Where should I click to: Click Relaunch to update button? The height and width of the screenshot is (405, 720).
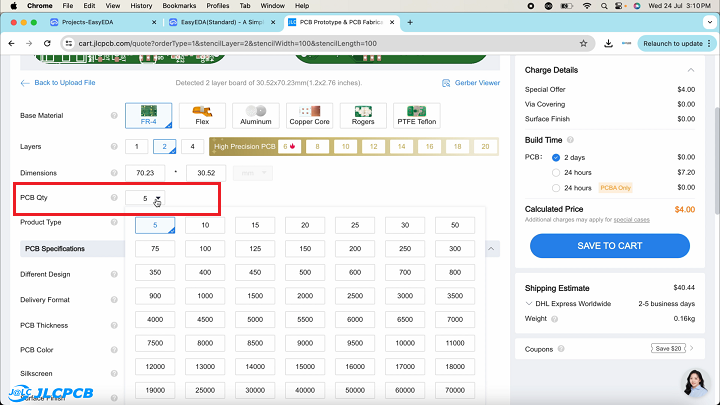point(673,43)
